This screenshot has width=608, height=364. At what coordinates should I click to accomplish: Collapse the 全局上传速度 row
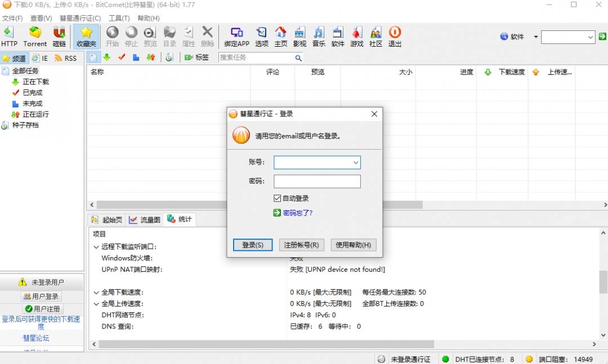tap(96, 304)
